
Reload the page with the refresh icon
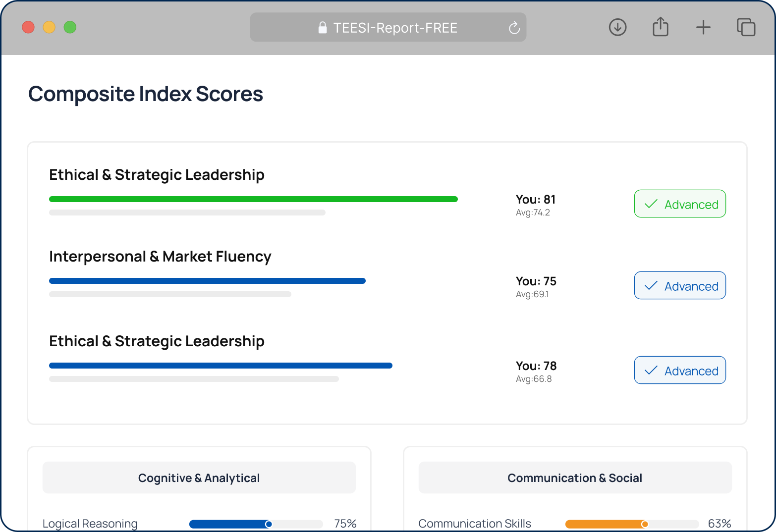514,28
